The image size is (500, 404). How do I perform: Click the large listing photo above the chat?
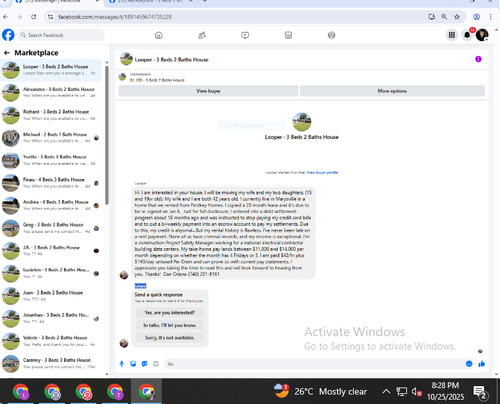(302, 122)
